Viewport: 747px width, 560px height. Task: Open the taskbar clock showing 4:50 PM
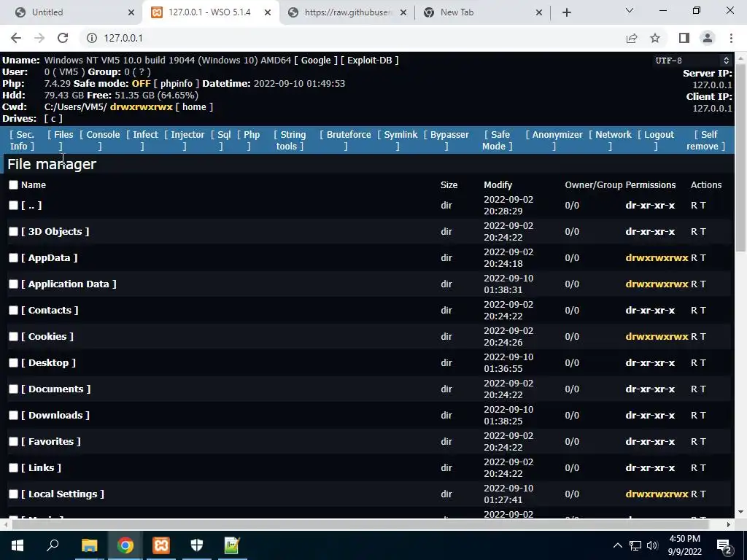[x=684, y=545]
